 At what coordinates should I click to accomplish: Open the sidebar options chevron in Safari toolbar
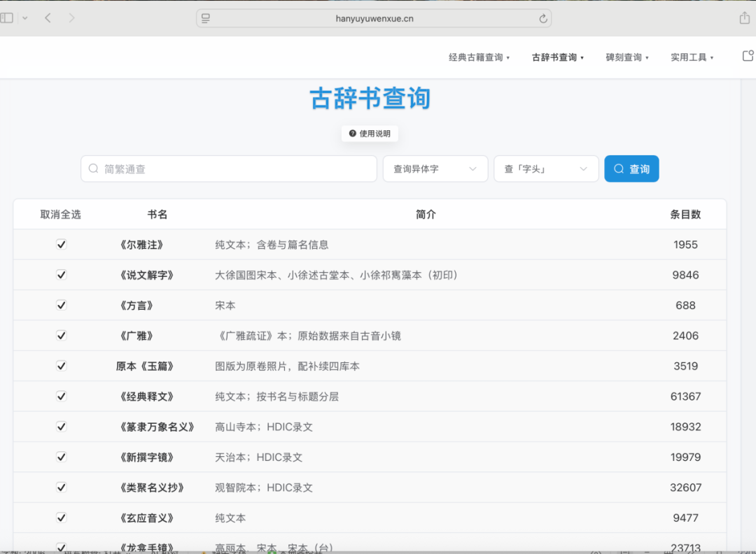(x=25, y=18)
